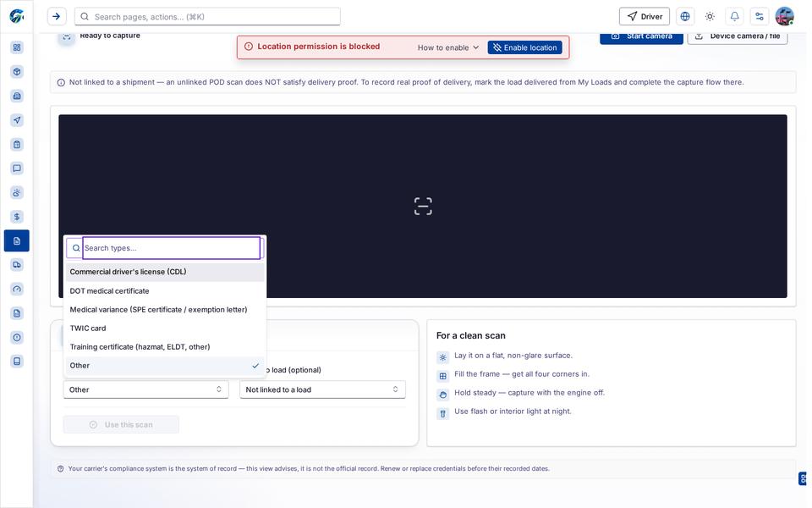Click the location blocked warning icon
This screenshot has height=508, width=812.
249,47
